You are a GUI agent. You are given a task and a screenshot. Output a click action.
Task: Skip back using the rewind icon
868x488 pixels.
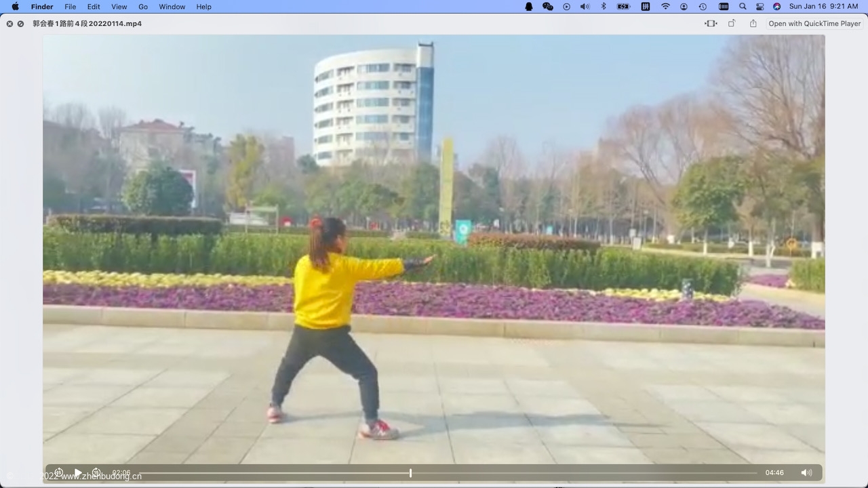pyautogui.click(x=59, y=472)
